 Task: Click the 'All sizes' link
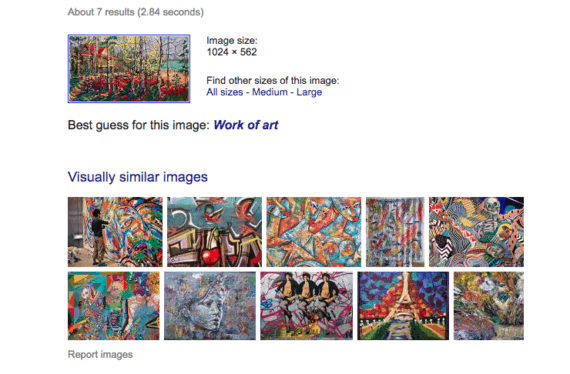tap(225, 92)
